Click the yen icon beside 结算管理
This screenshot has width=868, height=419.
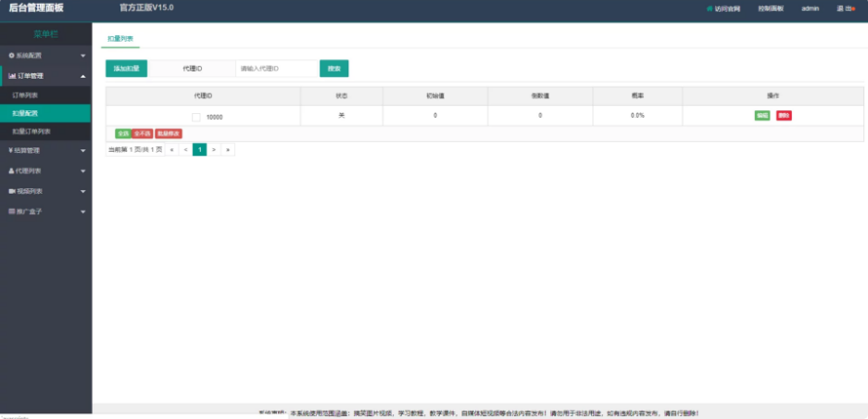click(11, 150)
